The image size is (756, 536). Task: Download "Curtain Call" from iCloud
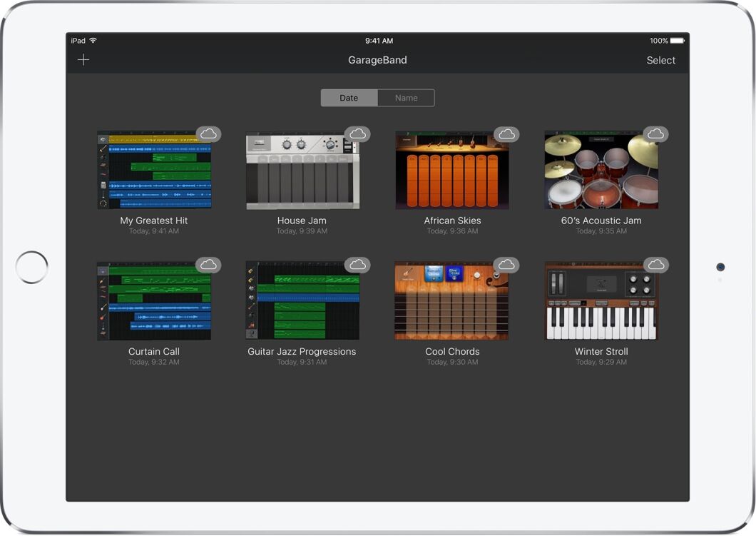point(209,264)
